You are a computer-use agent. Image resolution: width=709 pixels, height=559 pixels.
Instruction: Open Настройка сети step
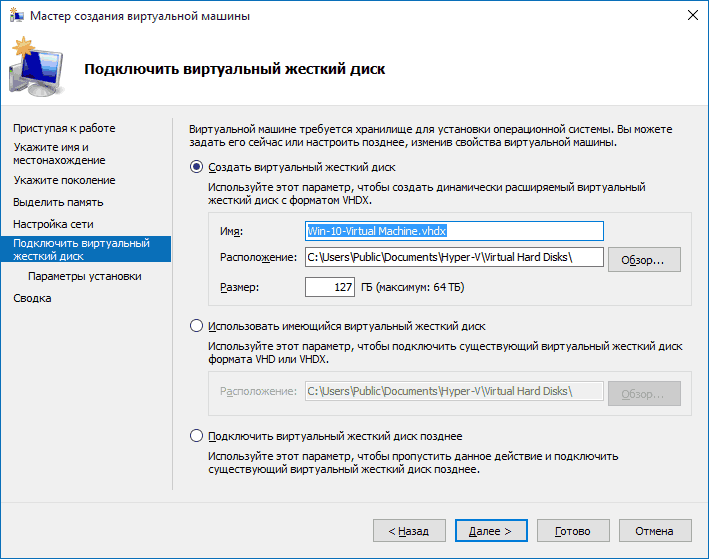click(53, 224)
